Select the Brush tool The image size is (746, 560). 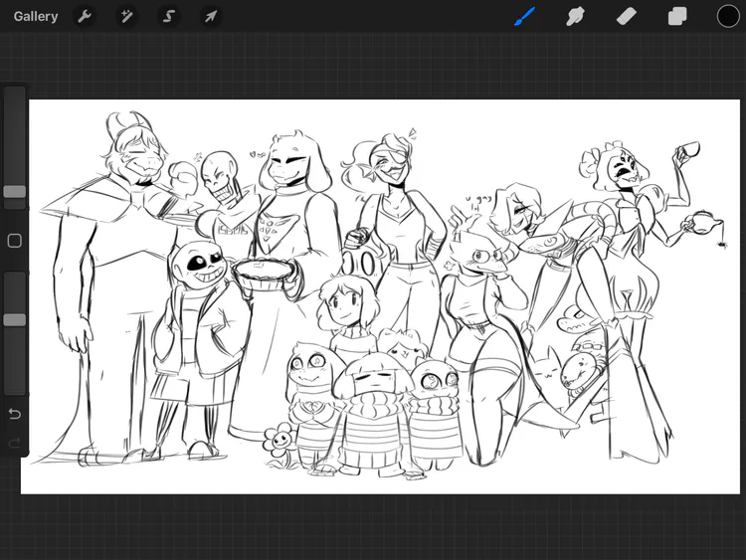[x=524, y=16]
